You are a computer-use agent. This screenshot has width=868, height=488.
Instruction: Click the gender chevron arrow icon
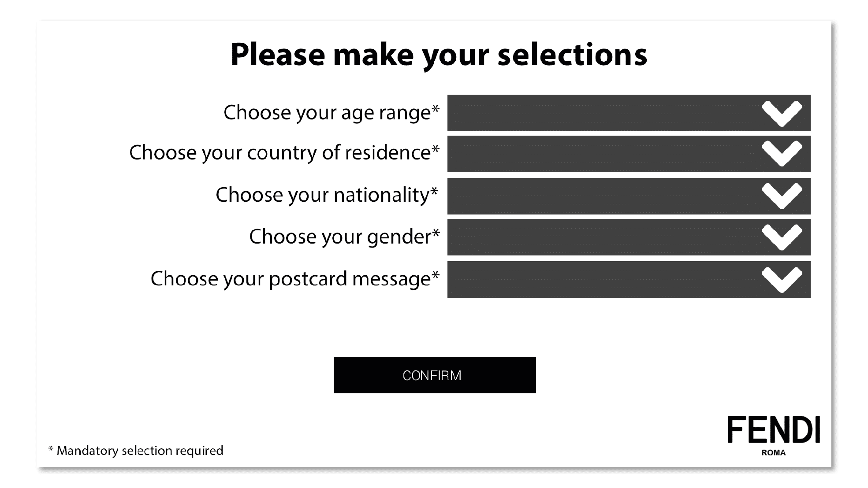782,237
